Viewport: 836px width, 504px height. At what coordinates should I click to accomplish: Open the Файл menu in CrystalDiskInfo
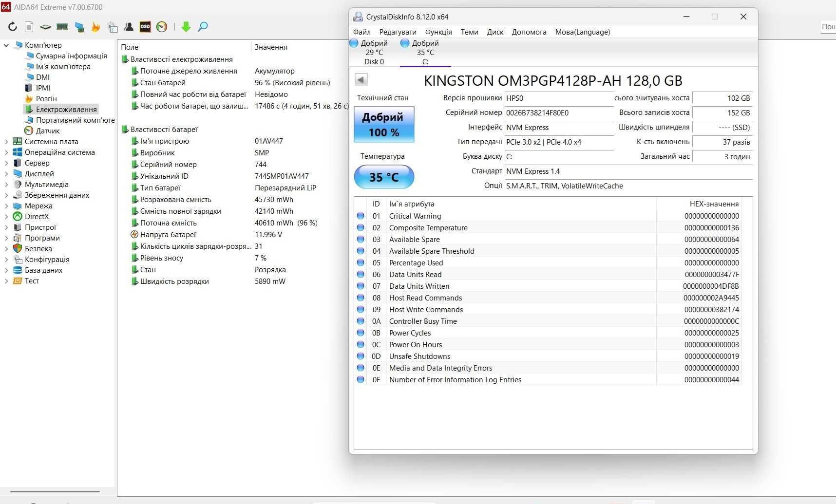click(362, 32)
